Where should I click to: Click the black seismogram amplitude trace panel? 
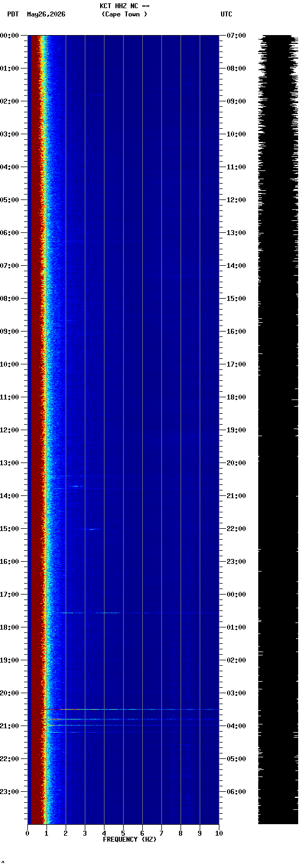pyautogui.click(x=278, y=430)
